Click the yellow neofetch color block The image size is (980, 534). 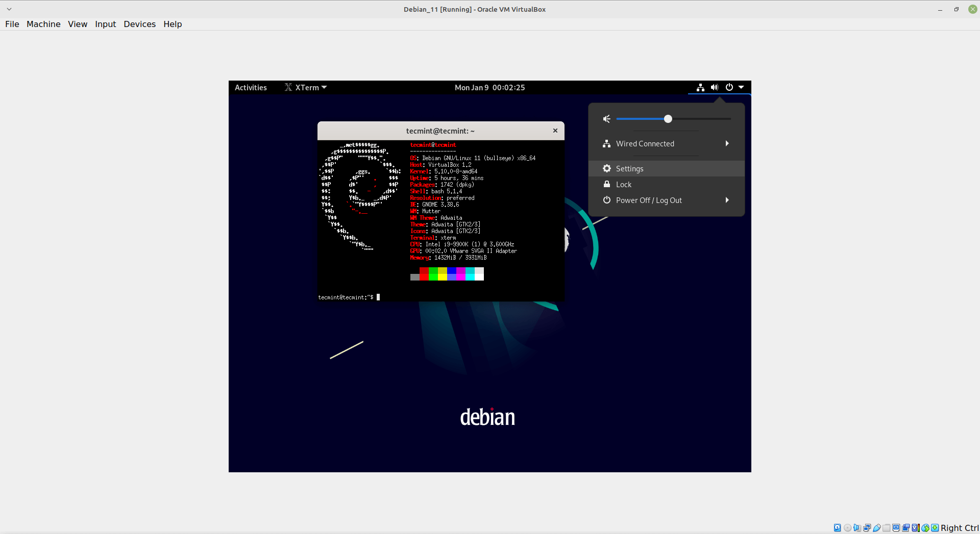[443, 274]
